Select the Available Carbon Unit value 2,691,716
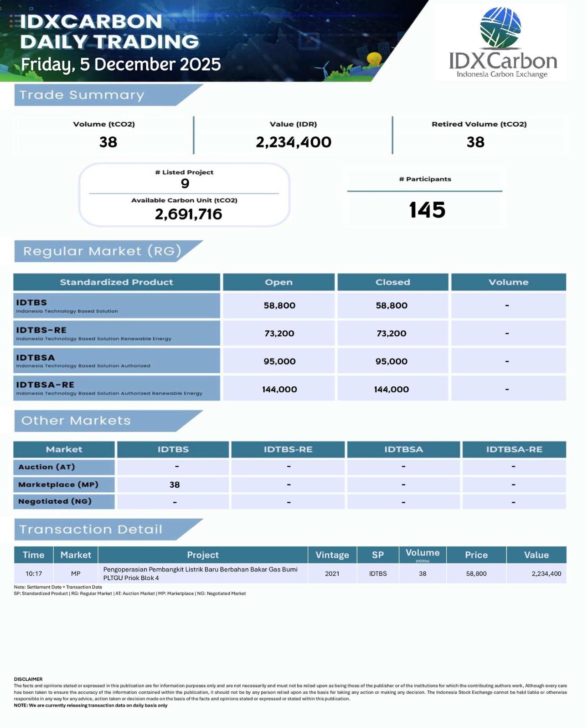This screenshot has height=728, width=588. pyautogui.click(x=188, y=214)
